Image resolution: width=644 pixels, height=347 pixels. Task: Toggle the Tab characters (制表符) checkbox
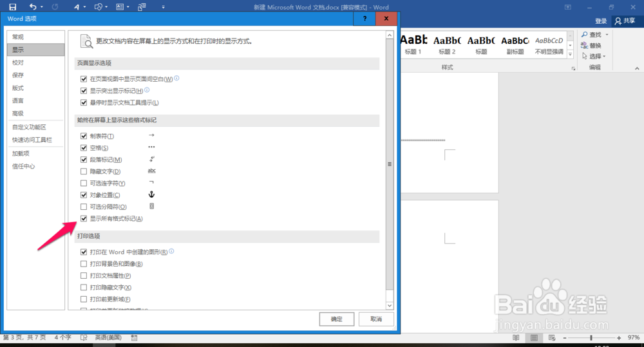pyautogui.click(x=84, y=136)
